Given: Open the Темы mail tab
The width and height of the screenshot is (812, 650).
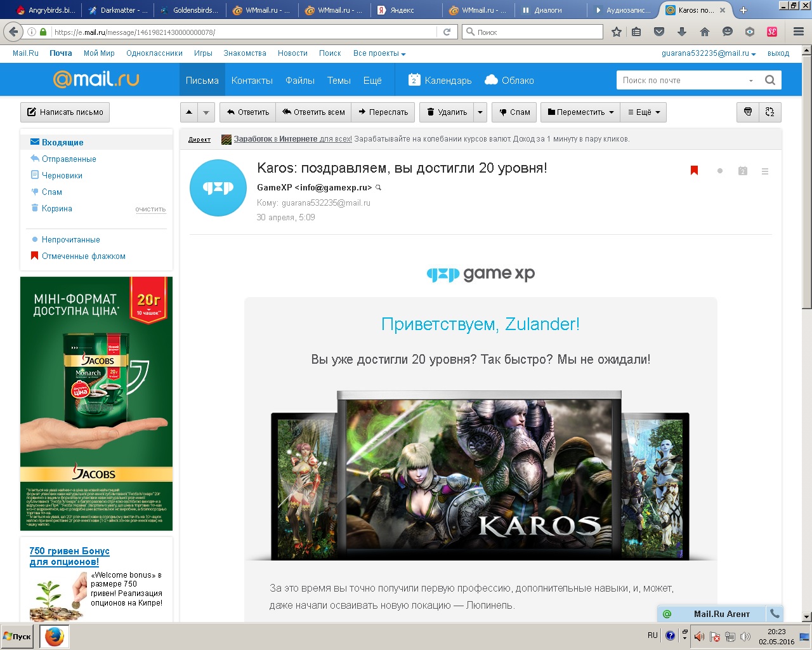Looking at the screenshot, I should tap(339, 80).
